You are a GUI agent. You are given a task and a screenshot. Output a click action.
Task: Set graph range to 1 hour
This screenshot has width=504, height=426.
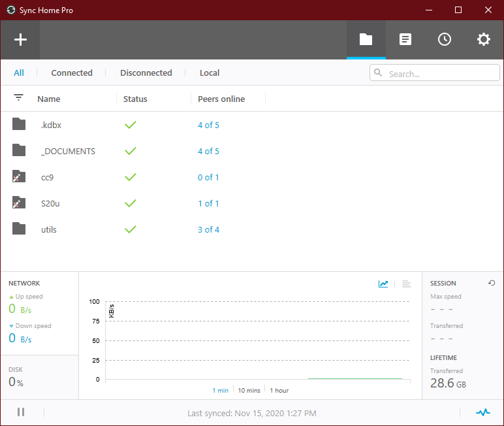(x=279, y=390)
